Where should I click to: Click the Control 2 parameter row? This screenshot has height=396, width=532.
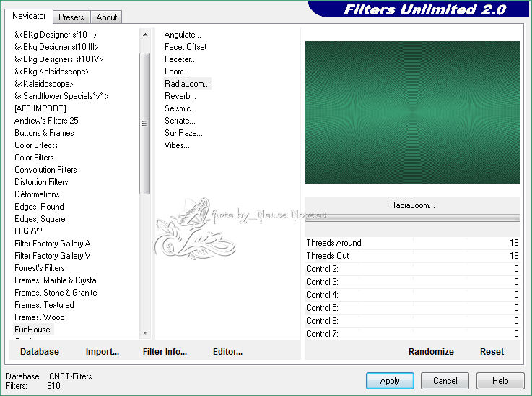pos(412,269)
